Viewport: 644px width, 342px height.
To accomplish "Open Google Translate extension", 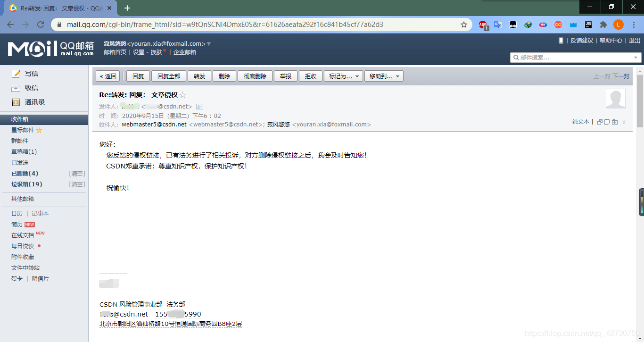I will pos(497,25).
